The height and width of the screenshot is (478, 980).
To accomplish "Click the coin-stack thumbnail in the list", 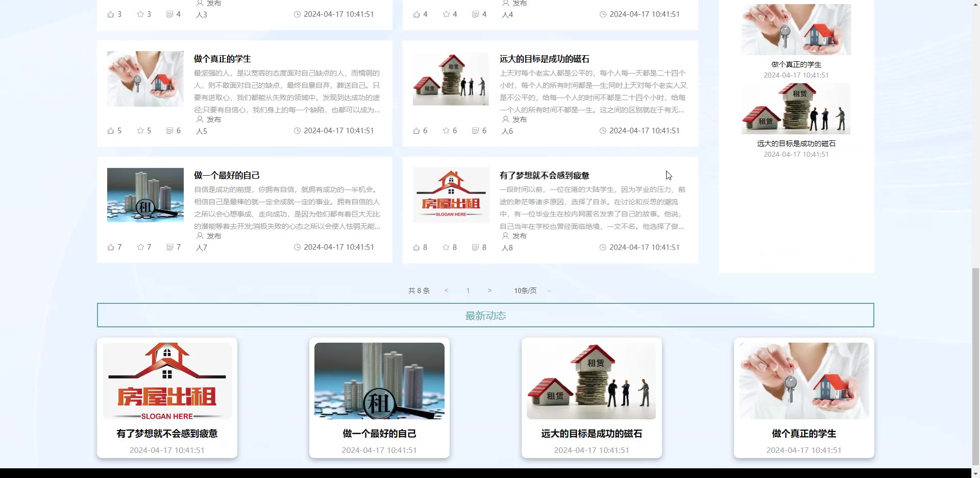I will (x=451, y=79).
